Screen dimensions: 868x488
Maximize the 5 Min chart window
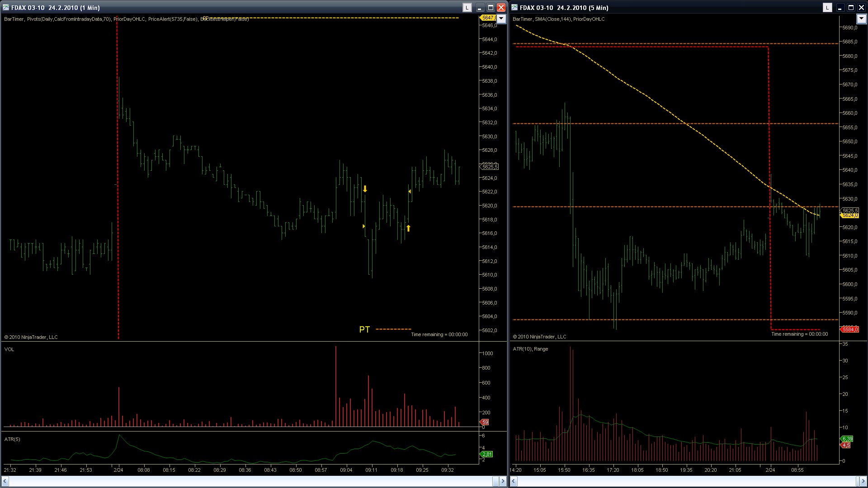tap(851, 8)
